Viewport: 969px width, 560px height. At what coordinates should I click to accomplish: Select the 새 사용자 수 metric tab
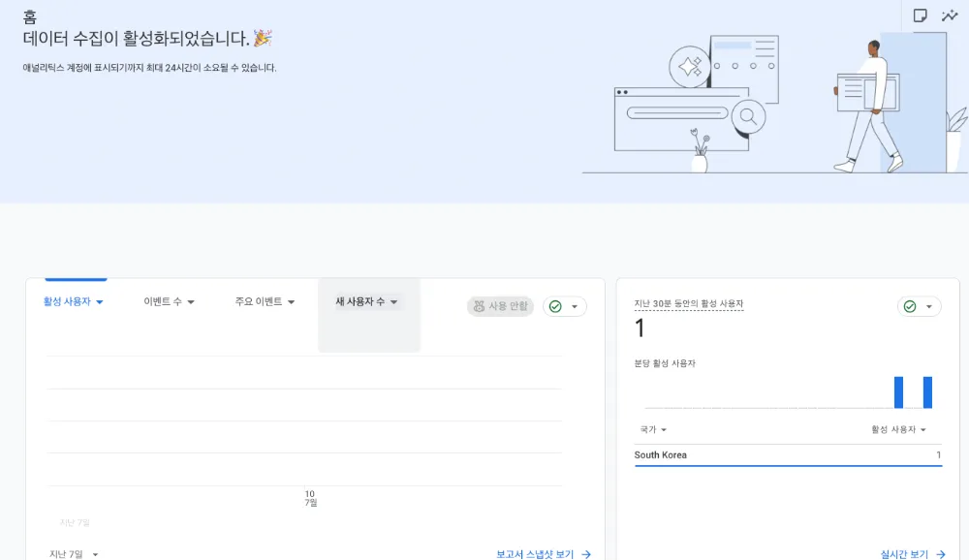coord(368,301)
